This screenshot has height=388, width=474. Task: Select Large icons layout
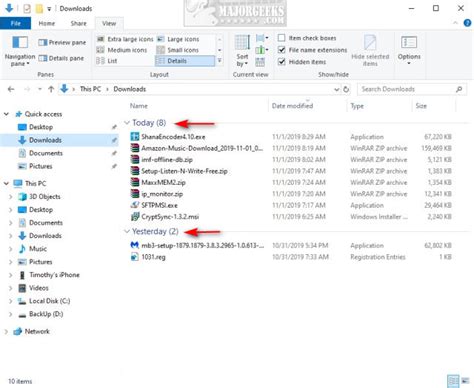(x=178, y=39)
